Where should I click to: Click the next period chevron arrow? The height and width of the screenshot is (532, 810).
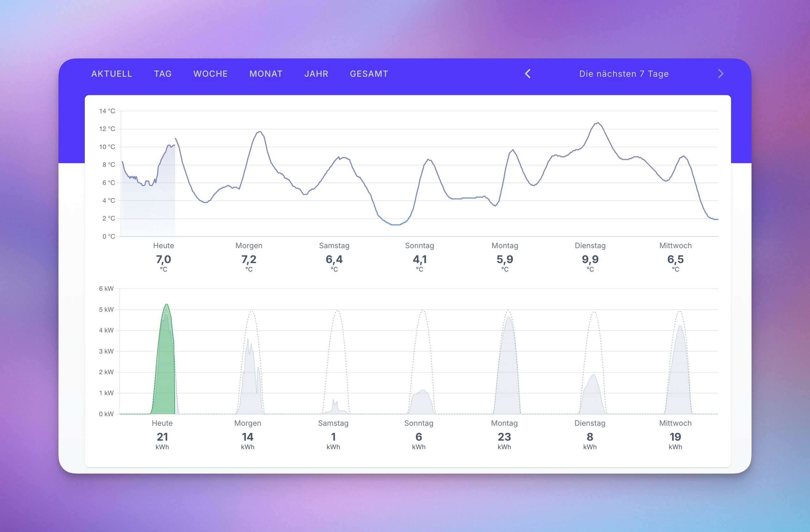pyautogui.click(x=720, y=73)
